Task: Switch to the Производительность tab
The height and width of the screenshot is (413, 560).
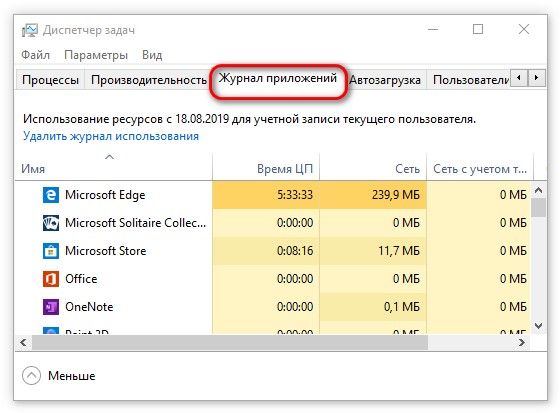Action: tap(149, 80)
